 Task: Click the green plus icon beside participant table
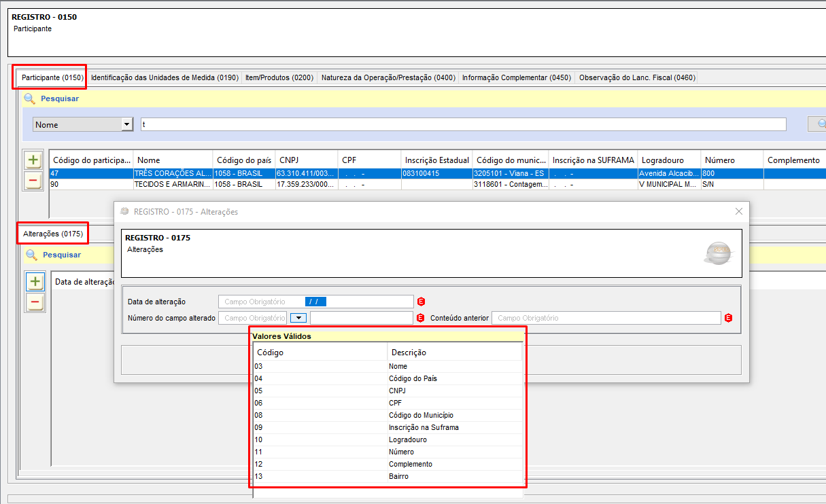(33, 160)
